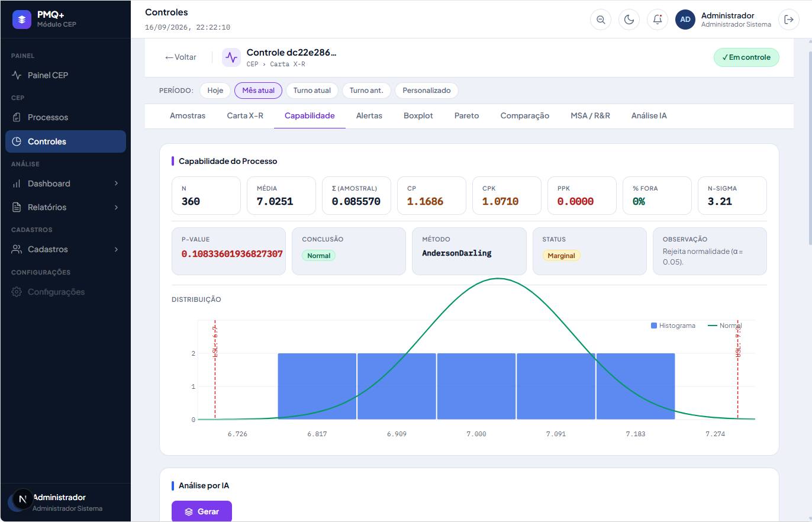Expand the Dashboard sidebar menu
The image size is (812, 522).
point(66,183)
